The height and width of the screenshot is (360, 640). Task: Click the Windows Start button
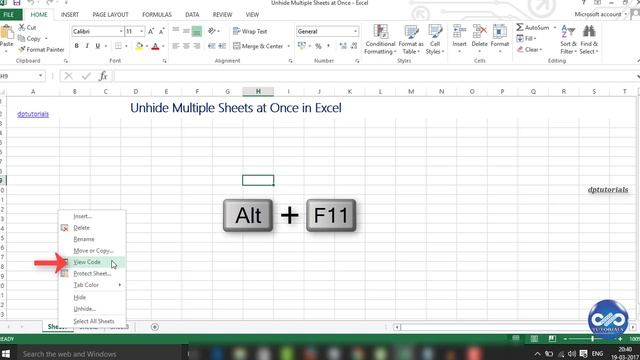tap(6, 353)
